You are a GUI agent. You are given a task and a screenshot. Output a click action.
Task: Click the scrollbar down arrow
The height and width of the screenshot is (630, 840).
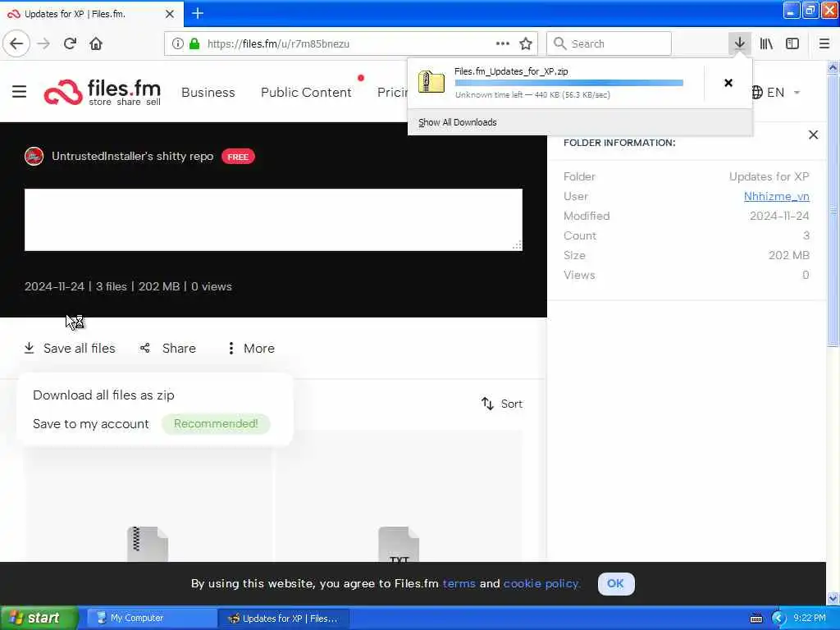[x=833, y=598]
